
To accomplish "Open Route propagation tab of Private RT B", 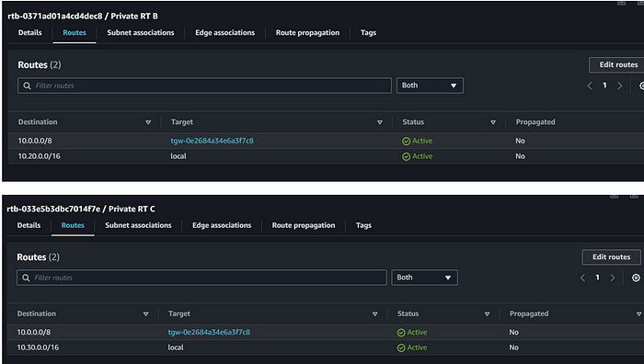I will (307, 32).
